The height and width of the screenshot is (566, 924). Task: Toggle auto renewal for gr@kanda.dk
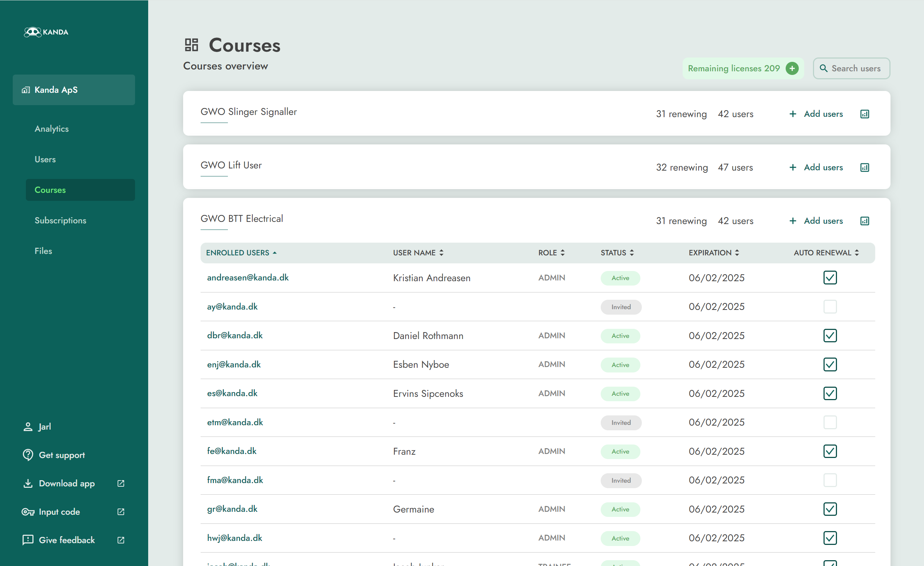pos(829,509)
